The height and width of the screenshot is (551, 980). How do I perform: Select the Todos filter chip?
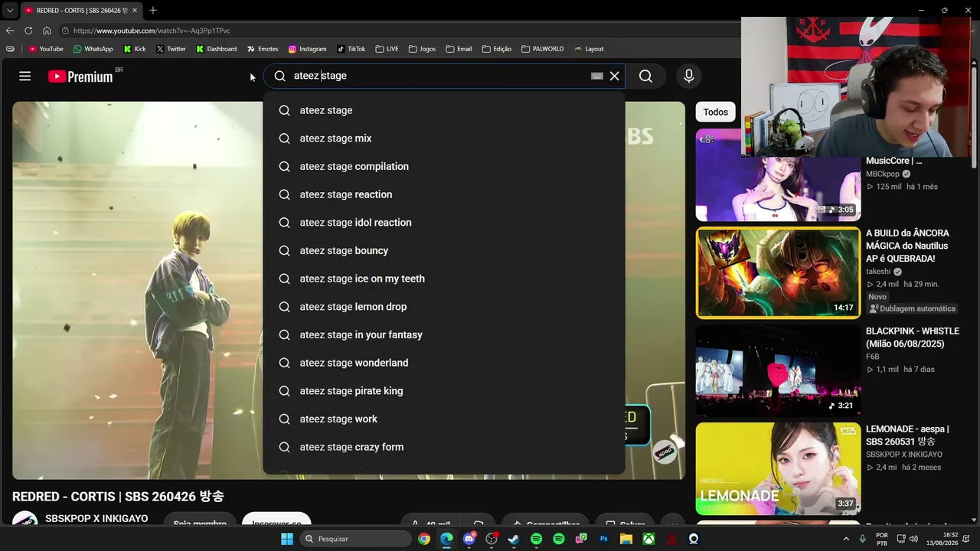point(715,112)
